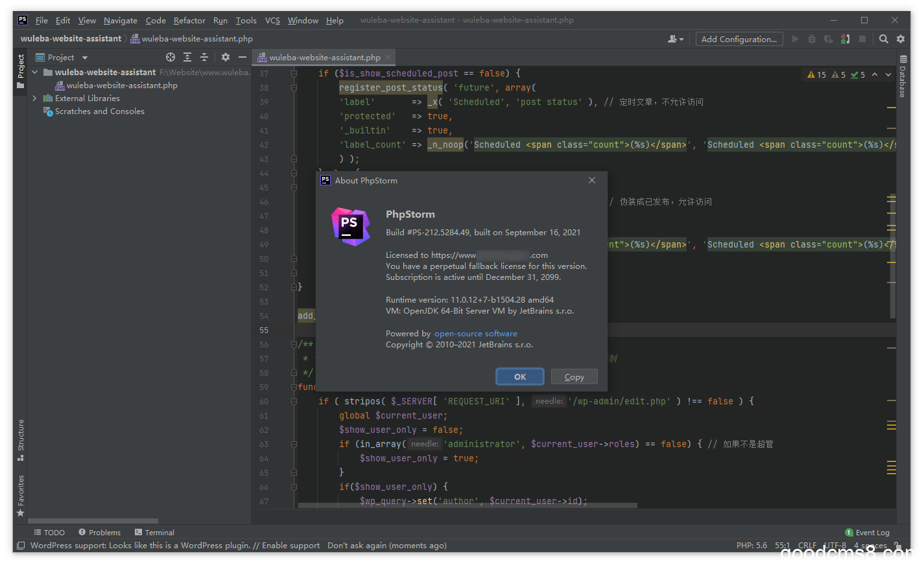Click the Project panel horizontal scrollbar
924x567 pixels.
pyautogui.click(x=93, y=521)
